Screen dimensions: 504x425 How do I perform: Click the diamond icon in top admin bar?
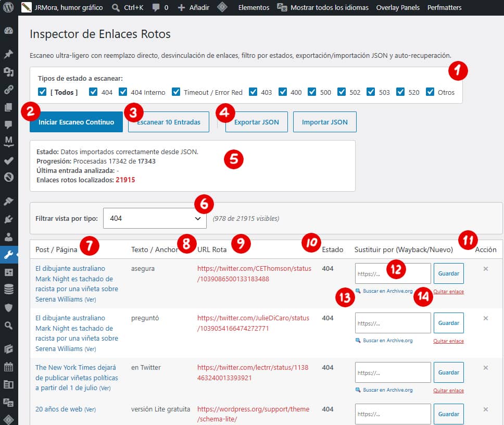tap(222, 7)
